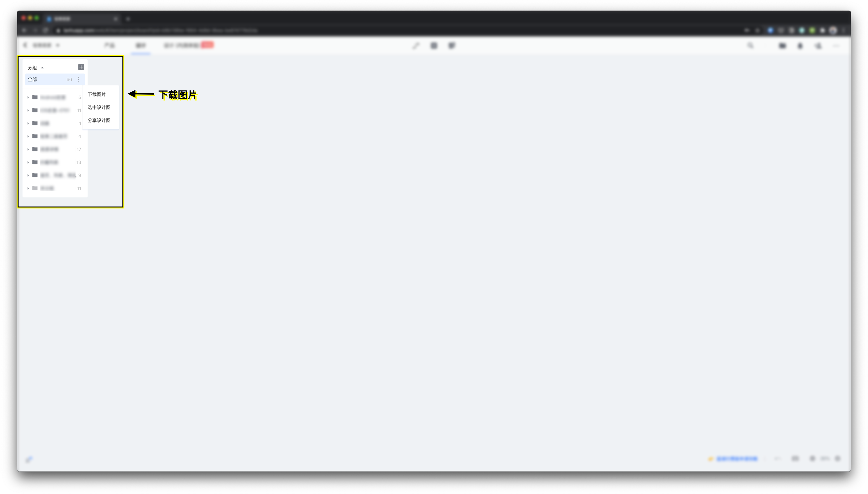Open the three-dot menu on the 全部 row
The width and height of the screenshot is (868, 494).
79,79
